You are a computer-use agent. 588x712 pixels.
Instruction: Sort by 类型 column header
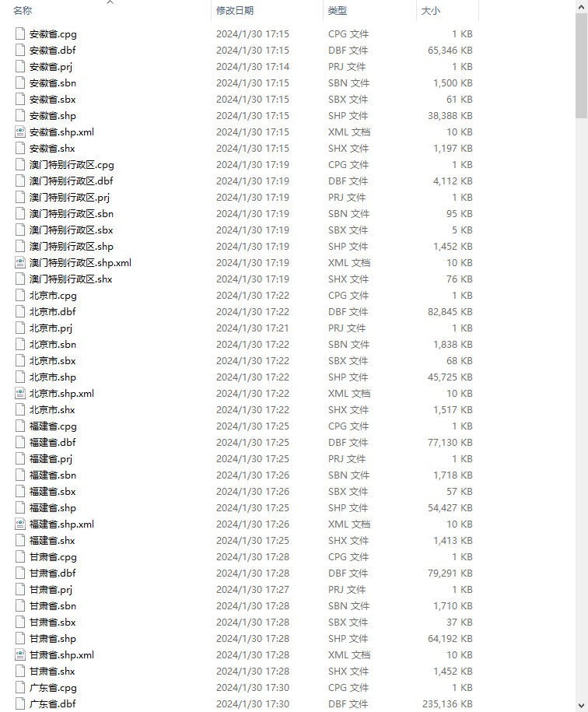pos(337,10)
